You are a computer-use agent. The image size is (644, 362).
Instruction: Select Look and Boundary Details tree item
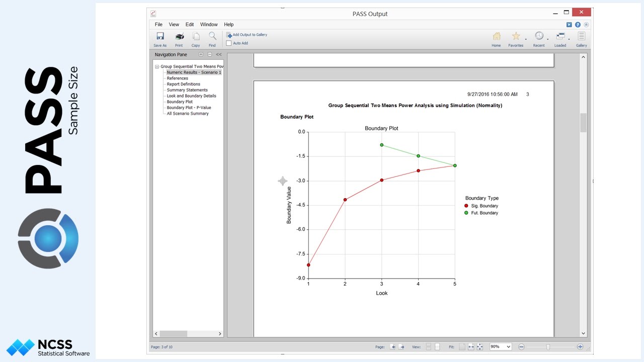(191, 96)
